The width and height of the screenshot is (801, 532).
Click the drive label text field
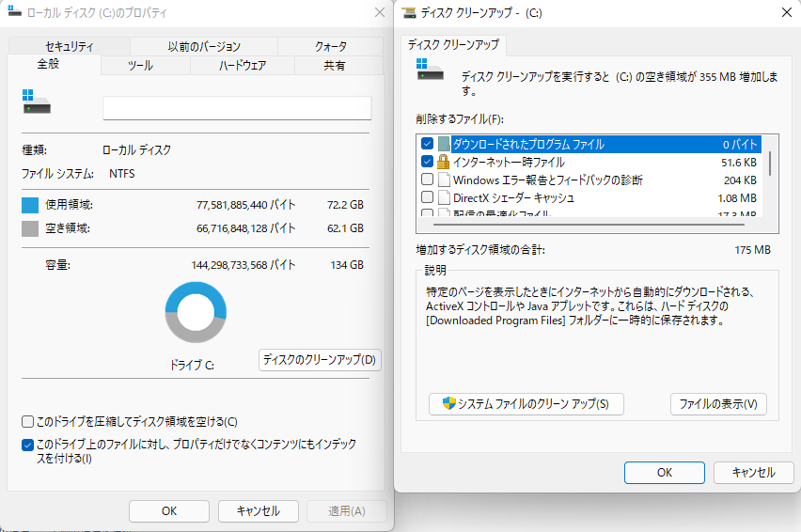237,108
